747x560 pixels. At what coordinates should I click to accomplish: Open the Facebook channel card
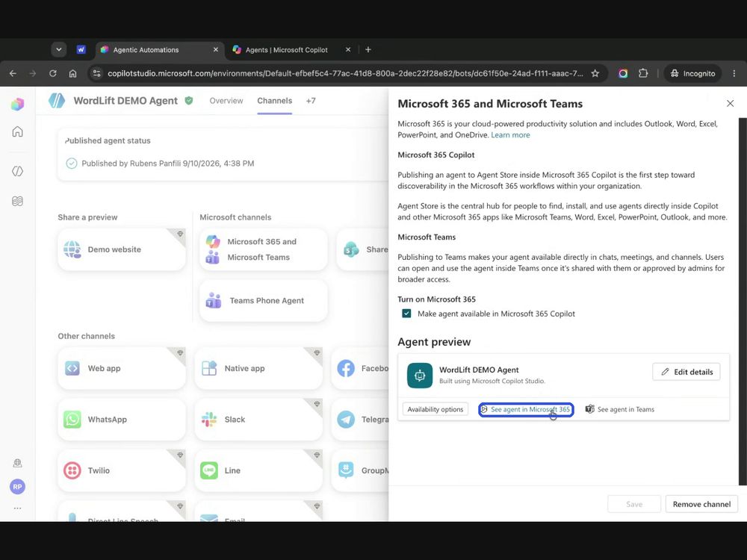(360, 368)
